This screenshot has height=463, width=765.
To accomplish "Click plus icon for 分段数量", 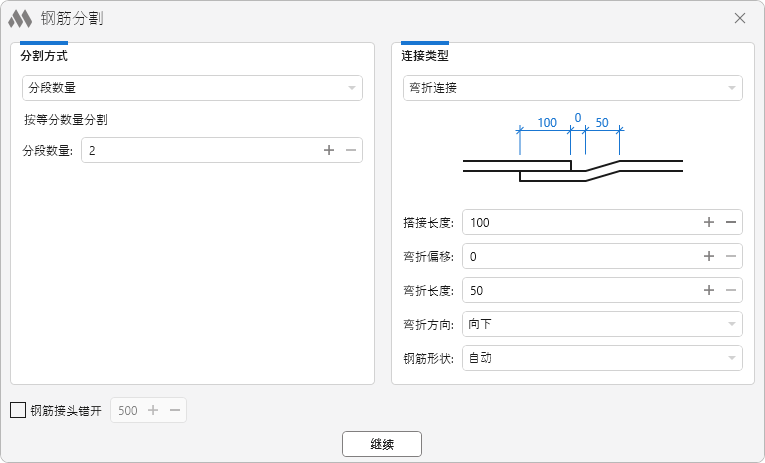I will [x=329, y=150].
